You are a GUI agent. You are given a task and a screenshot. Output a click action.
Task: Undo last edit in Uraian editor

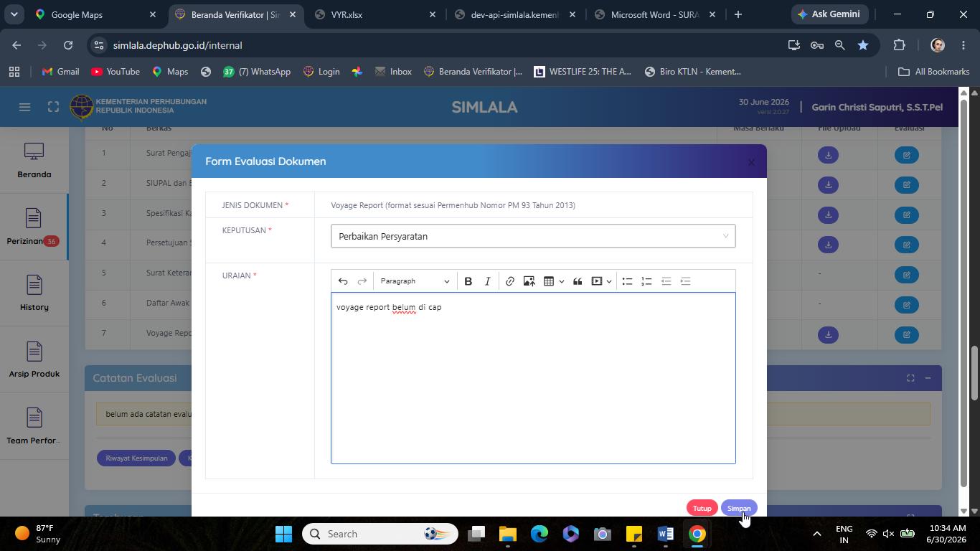point(343,281)
